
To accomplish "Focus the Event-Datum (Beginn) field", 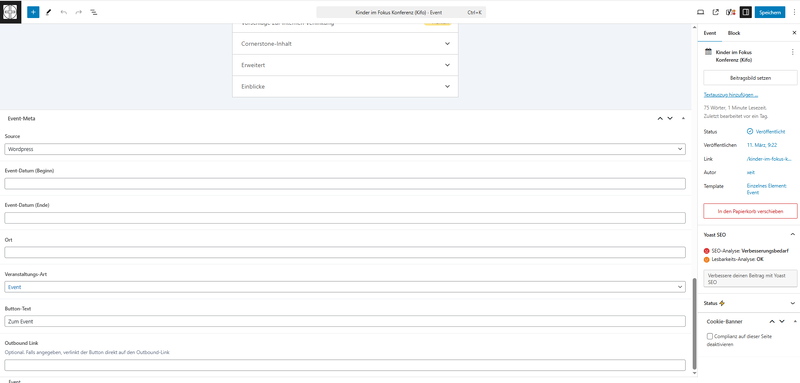I will [x=345, y=184].
